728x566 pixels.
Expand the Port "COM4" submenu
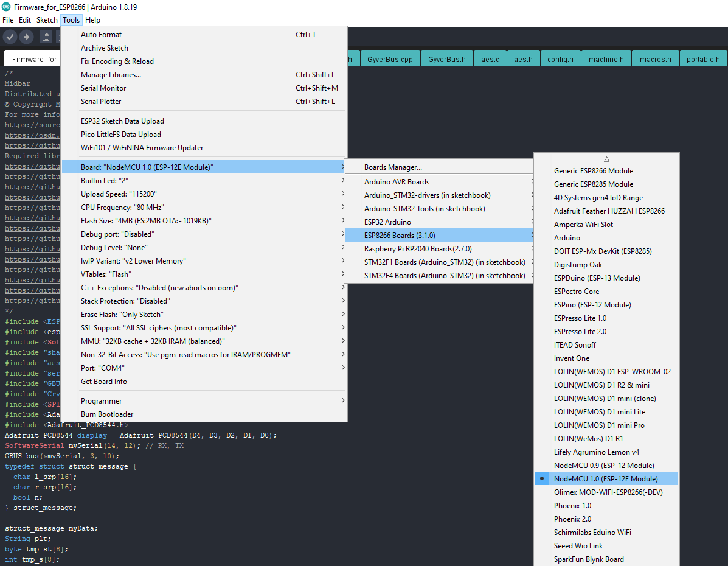point(204,368)
